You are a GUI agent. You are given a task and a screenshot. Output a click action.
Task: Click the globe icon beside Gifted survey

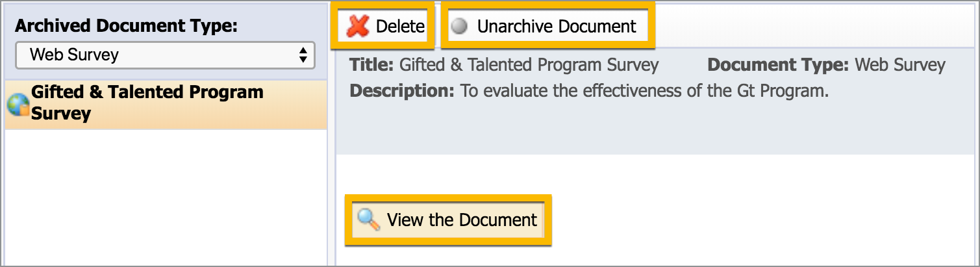(x=18, y=104)
